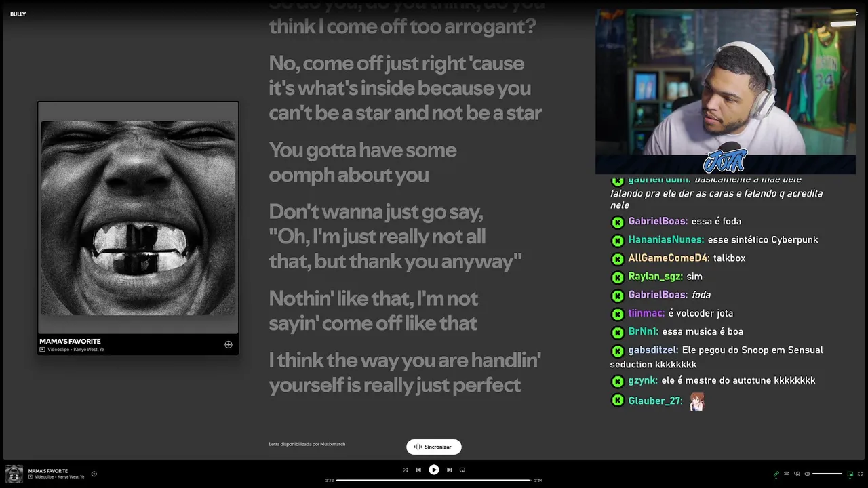Click Kick badge next to Glauber_27
Screen dimensions: 868x488
[x=618, y=401]
